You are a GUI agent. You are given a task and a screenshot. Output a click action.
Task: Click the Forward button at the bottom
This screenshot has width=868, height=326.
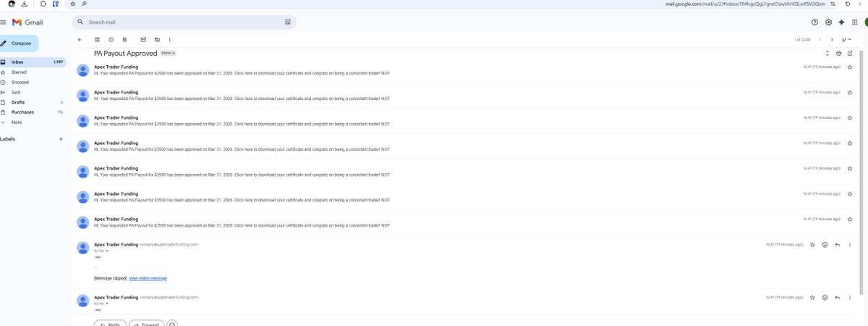click(147, 324)
